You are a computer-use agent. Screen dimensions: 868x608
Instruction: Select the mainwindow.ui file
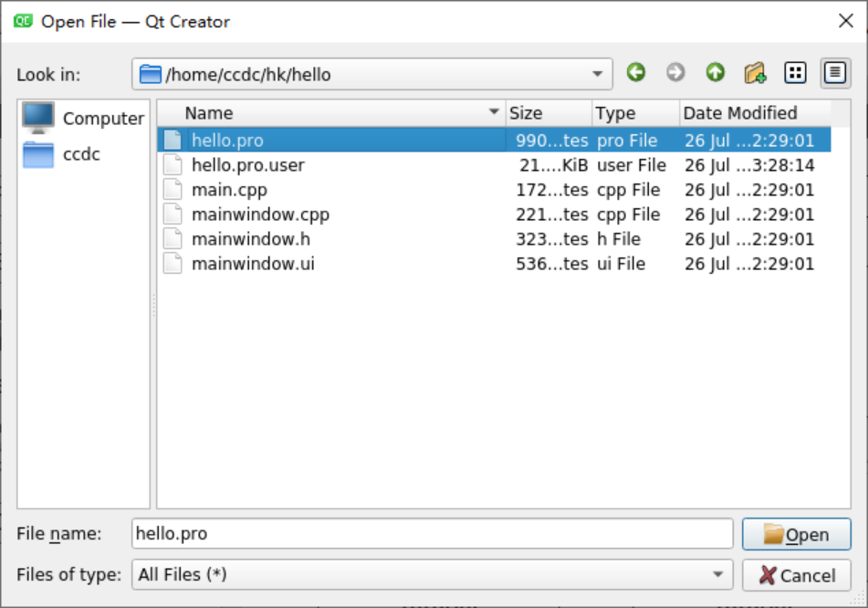(253, 264)
